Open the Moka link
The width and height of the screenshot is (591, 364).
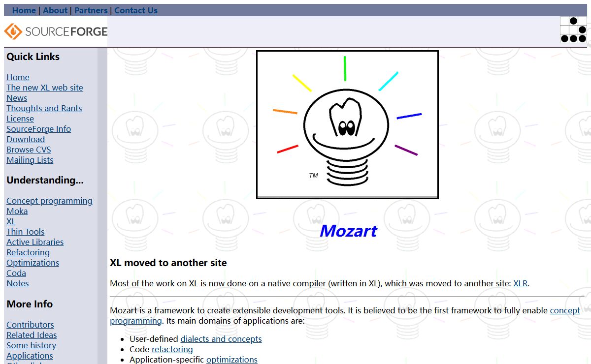[x=17, y=211]
